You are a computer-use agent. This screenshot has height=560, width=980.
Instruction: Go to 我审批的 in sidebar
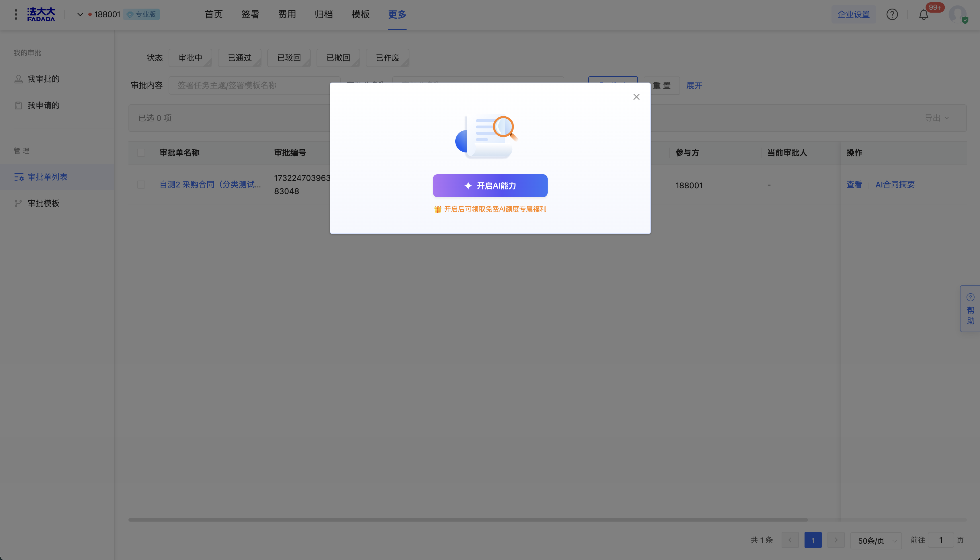coord(44,79)
